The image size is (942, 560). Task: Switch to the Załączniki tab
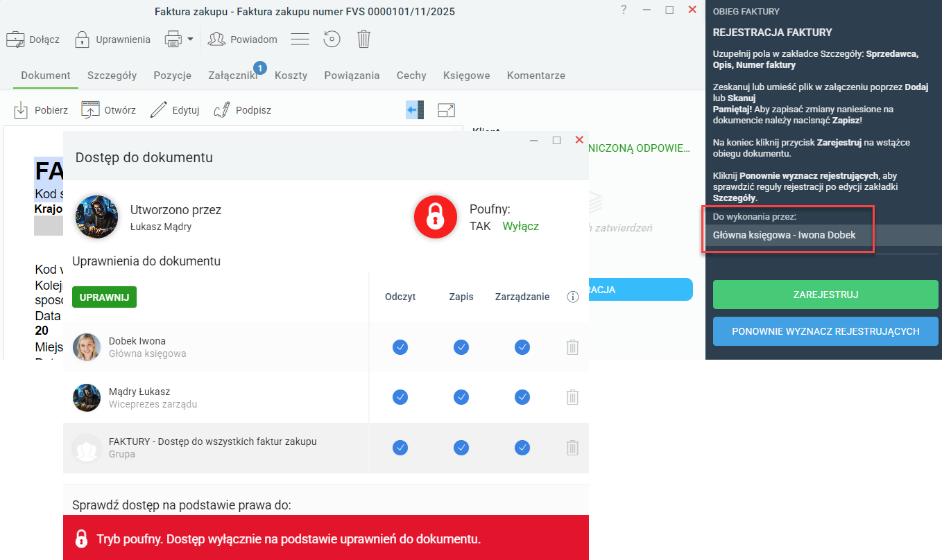click(233, 76)
